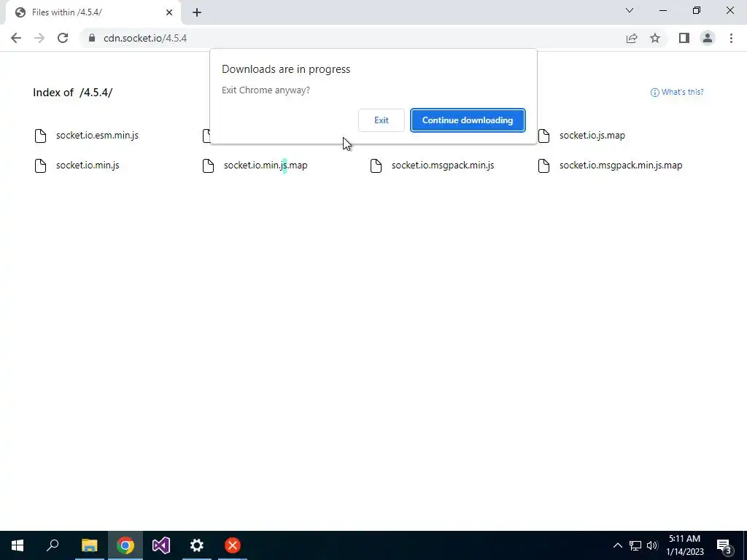747x560 pixels.
Task: Open socket.io.min.js.map file link
Action: [266, 166]
